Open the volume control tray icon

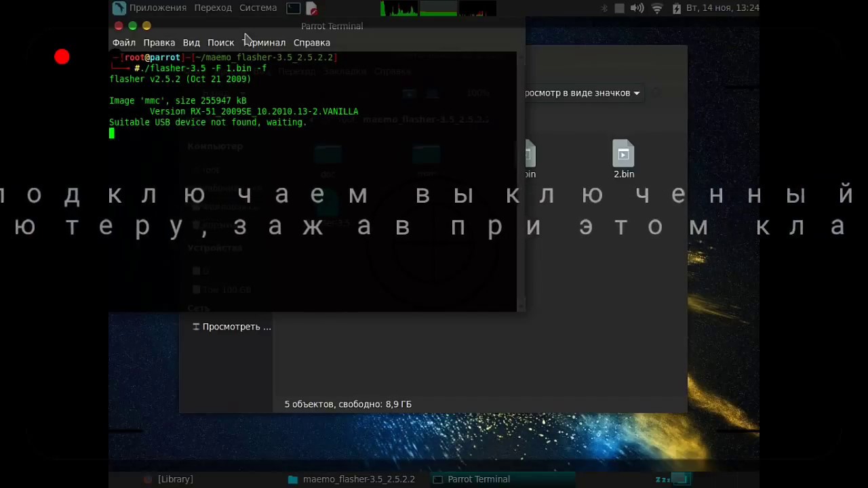click(x=637, y=8)
